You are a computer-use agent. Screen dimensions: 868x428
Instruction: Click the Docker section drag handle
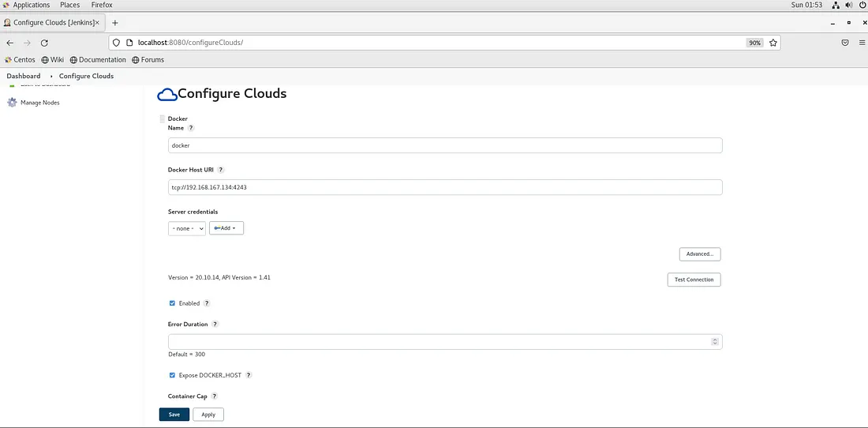point(163,119)
